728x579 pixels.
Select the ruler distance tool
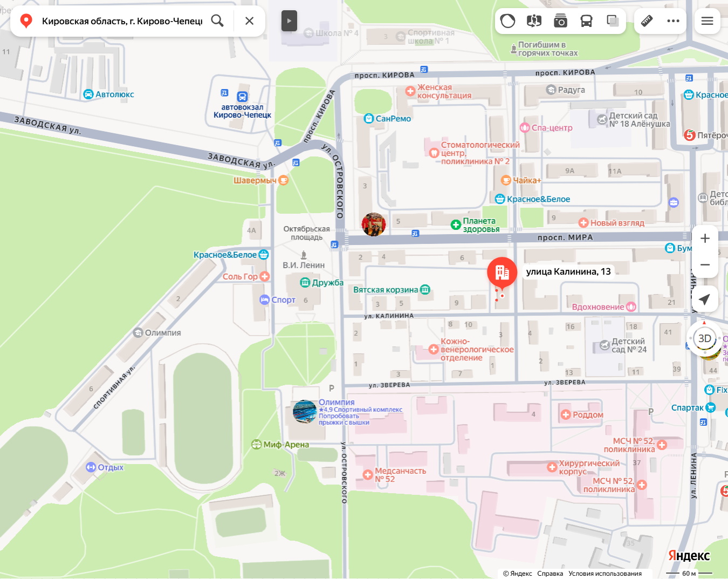pyautogui.click(x=647, y=21)
